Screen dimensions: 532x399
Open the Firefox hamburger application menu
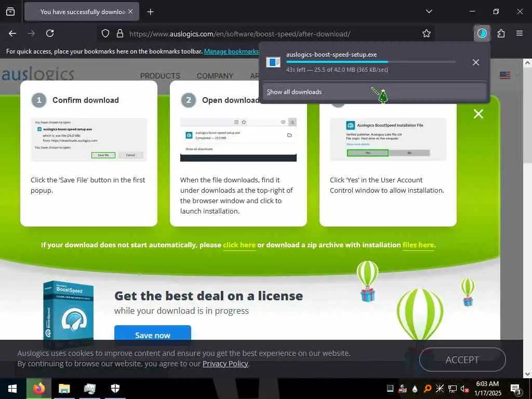(x=520, y=33)
